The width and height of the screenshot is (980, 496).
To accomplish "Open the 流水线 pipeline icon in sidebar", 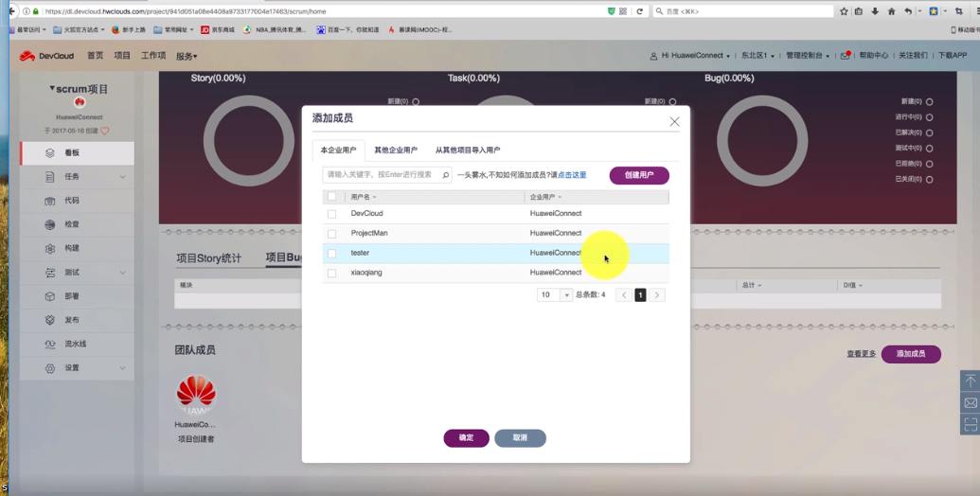I will click(50, 345).
